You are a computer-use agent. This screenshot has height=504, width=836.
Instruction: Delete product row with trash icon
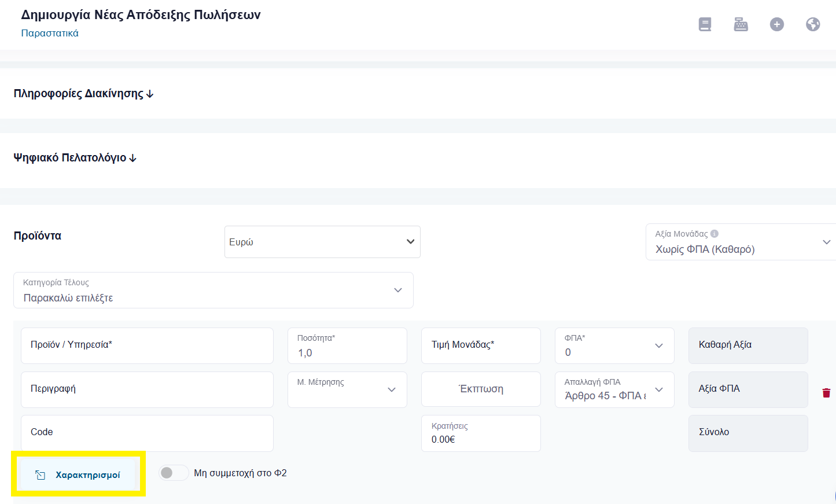coord(826,393)
